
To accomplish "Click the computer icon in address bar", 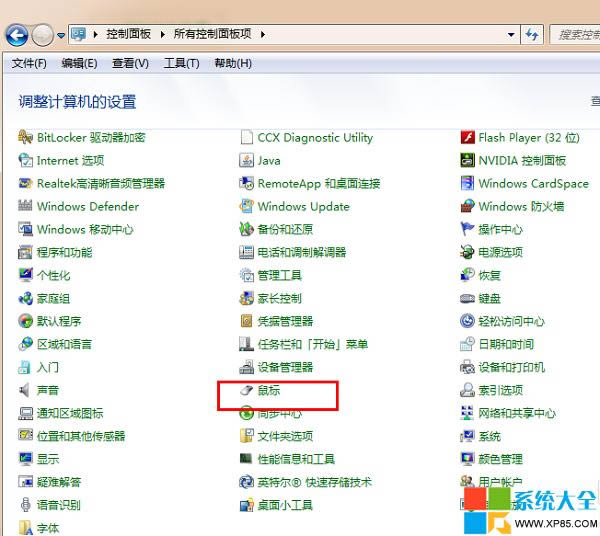I will (79, 34).
